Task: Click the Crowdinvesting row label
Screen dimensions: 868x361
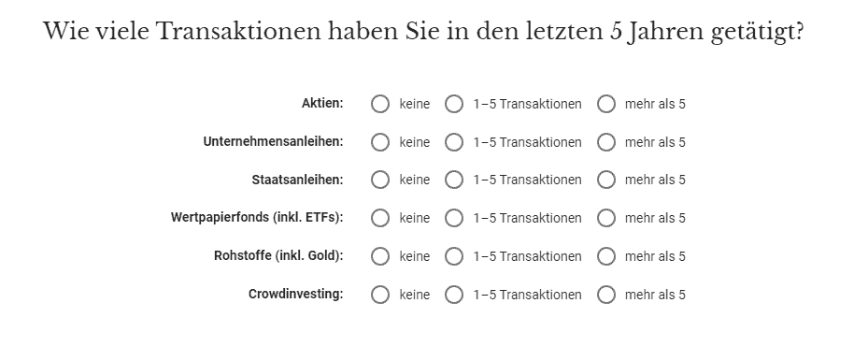Action: point(295,294)
